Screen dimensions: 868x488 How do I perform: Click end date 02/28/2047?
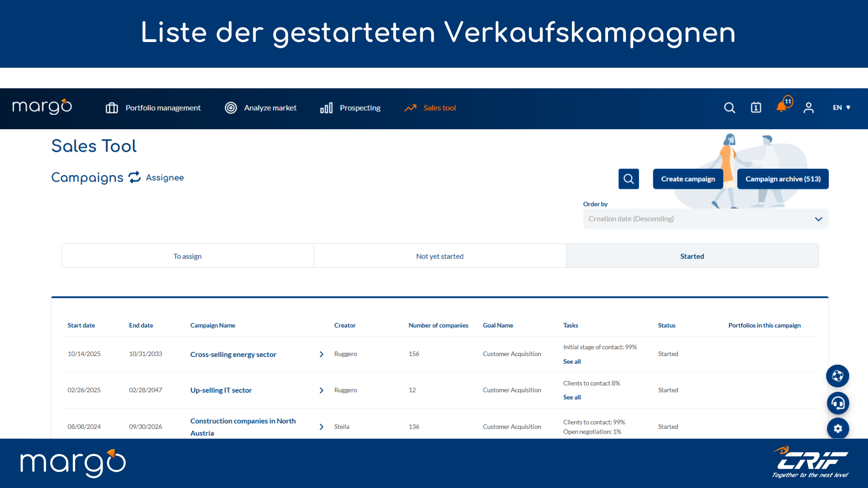pyautogui.click(x=146, y=390)
